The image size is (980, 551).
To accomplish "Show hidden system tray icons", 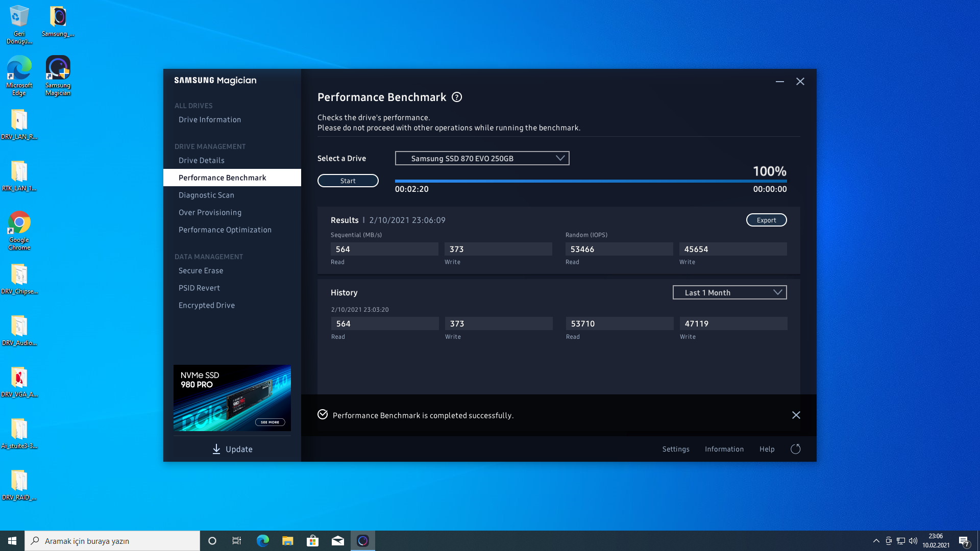I will (876, 541).
